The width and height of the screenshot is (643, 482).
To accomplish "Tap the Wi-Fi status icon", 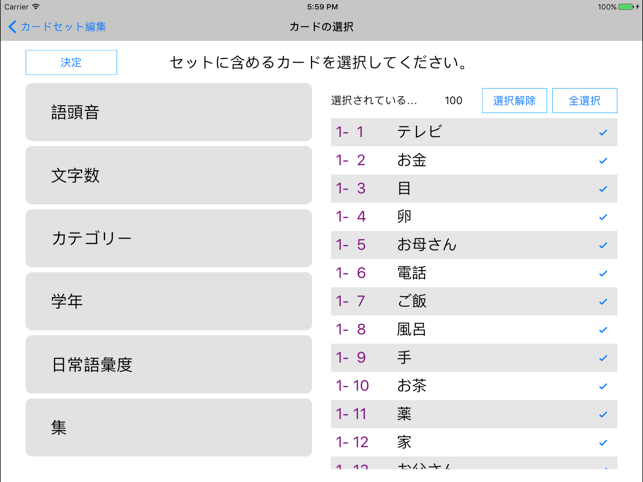I will [36, 7].
